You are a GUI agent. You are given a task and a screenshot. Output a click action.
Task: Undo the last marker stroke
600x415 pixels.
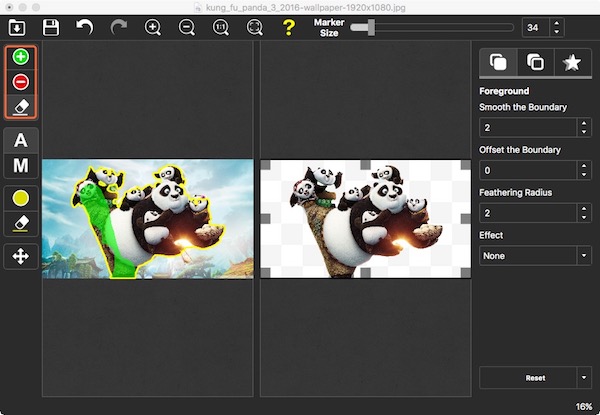pyautogui.click(x=85, y=28)
